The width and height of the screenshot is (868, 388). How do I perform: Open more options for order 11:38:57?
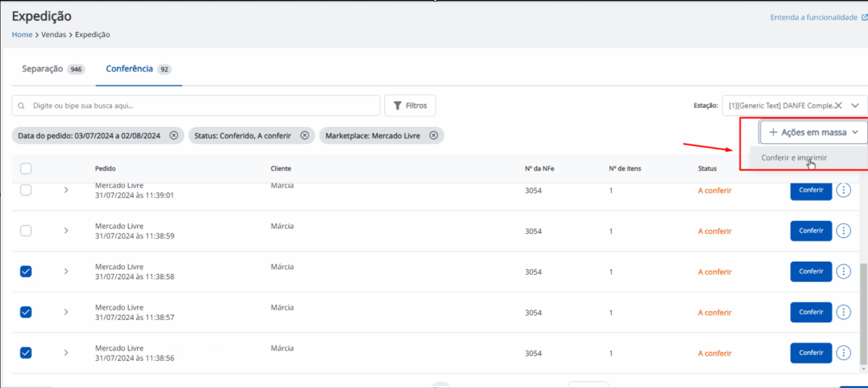click(843, 312)
